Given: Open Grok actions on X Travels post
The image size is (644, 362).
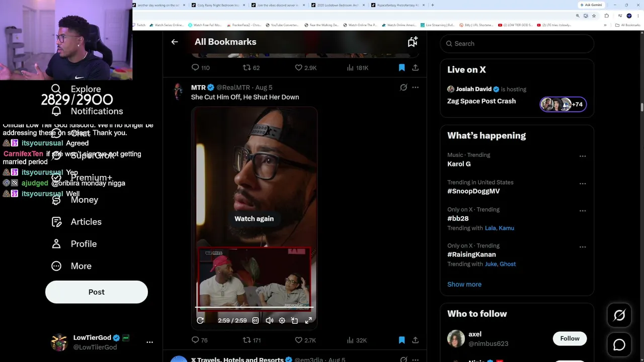Looking at the screenshot, I should click(x=404, y=359).
